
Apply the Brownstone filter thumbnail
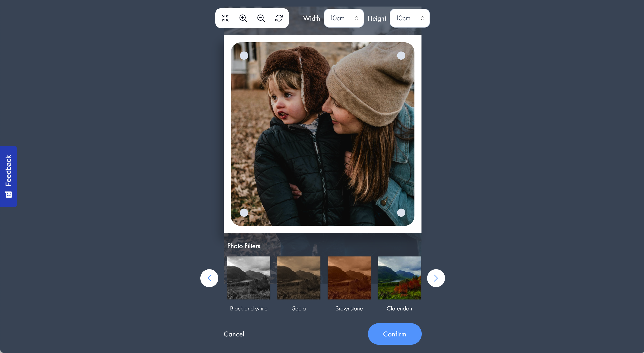click(x=349, y=278)
